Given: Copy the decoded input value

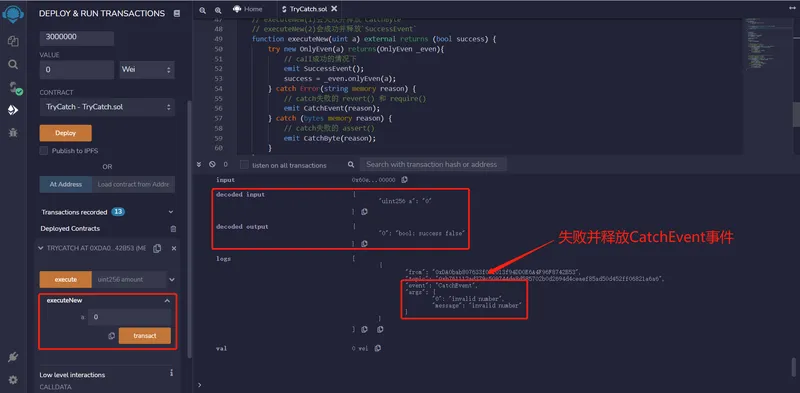Looking at the screenshot, I should click(x=364, y=211).
